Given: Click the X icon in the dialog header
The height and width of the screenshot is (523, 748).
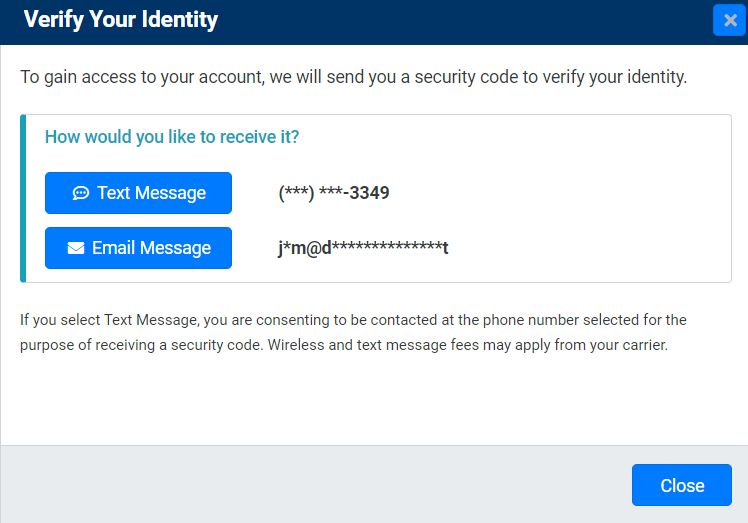Looking at the screenshot, I should coord(730,20).
